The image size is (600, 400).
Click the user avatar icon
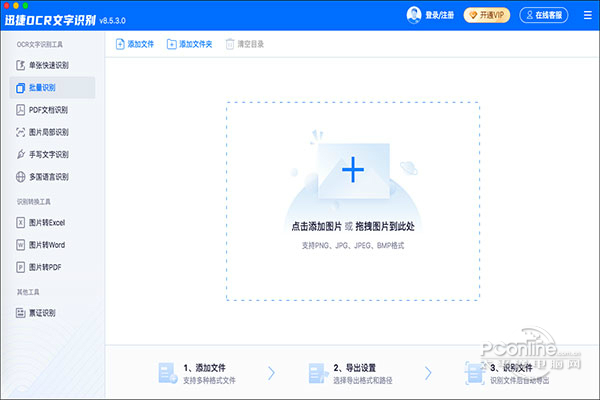[414, 15]
